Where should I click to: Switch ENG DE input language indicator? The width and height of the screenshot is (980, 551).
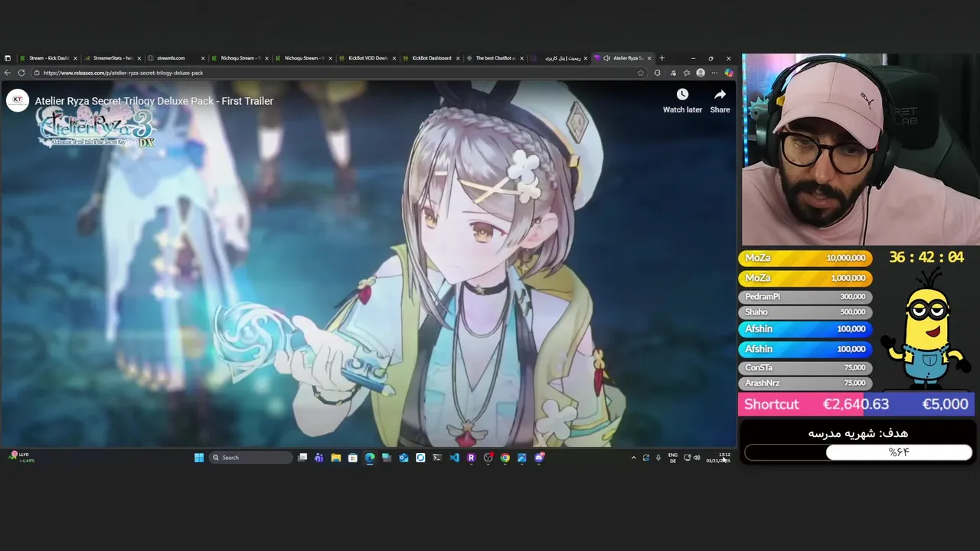673,458
